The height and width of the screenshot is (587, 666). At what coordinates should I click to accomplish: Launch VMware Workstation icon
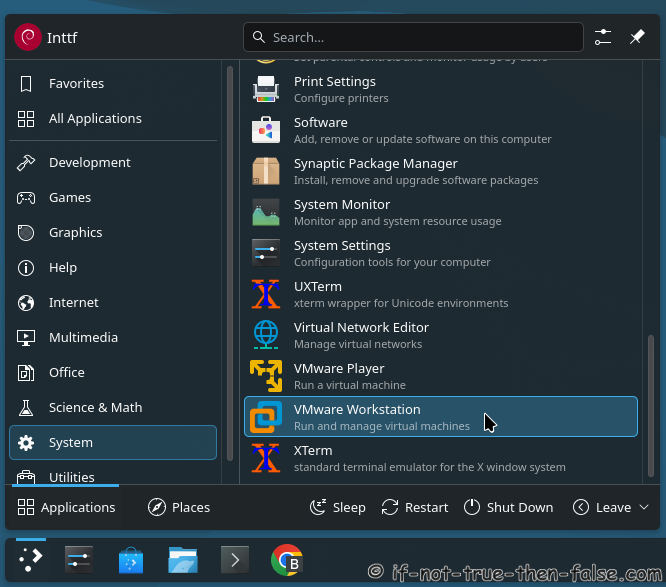click(x=266, y=417)
